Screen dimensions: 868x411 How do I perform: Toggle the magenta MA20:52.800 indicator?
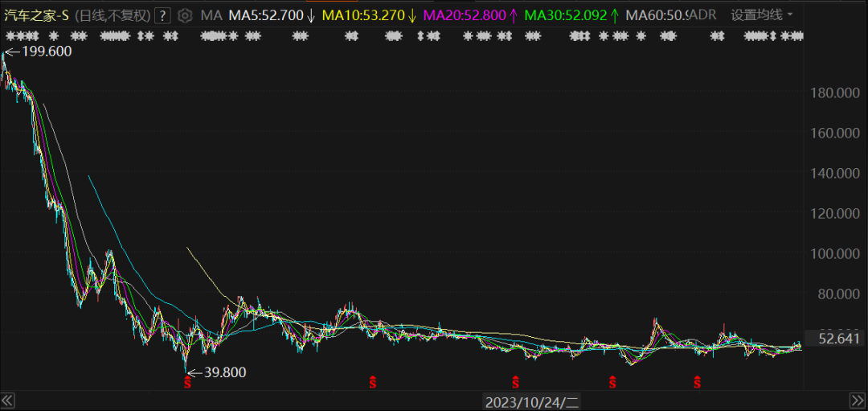[x=470, y=15]
